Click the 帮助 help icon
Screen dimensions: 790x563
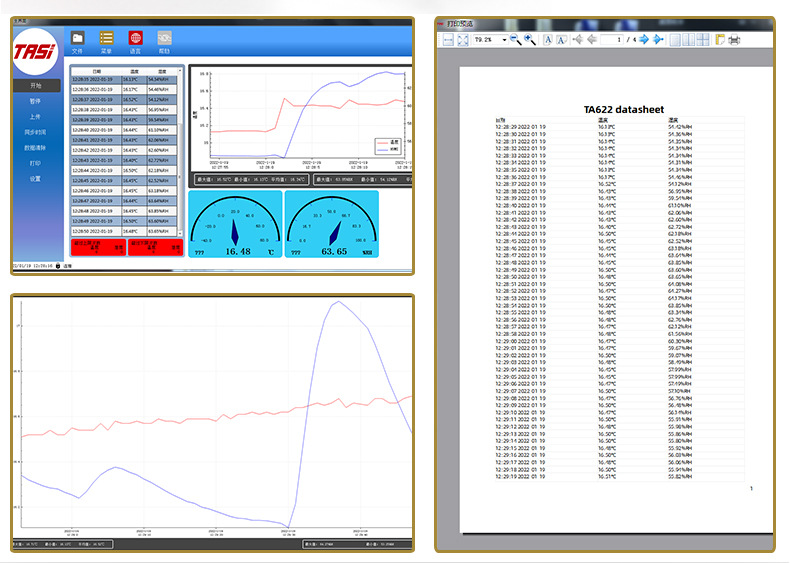point(164,39)
